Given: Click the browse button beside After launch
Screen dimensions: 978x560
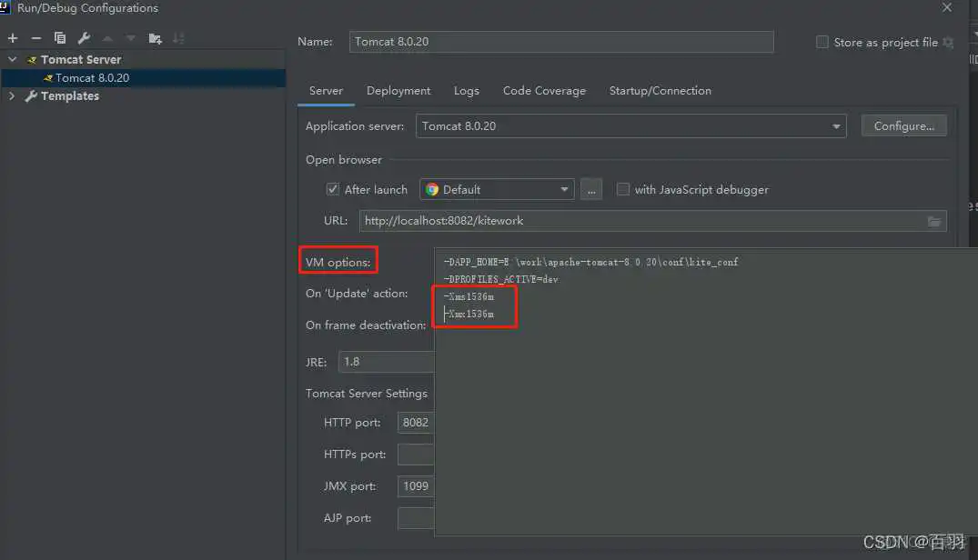Looking at the screenshot, I should point(592,189).
